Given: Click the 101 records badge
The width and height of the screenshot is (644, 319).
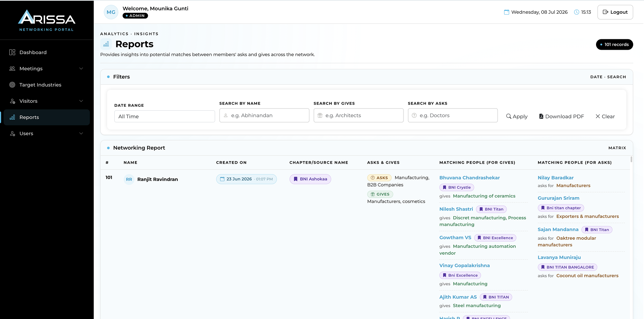Looking at the screenshot, I should [614, 44].
